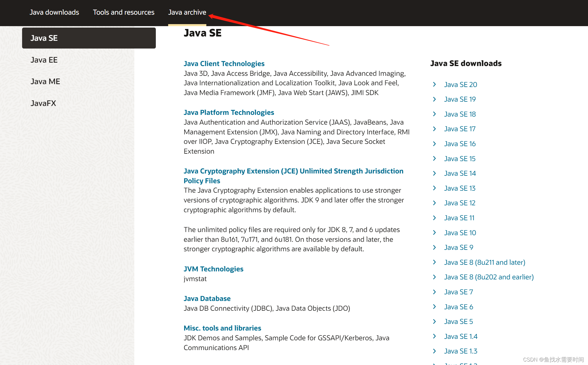Open Java Client Technologies page
The image size is (588, 365).
pos(224,63)
